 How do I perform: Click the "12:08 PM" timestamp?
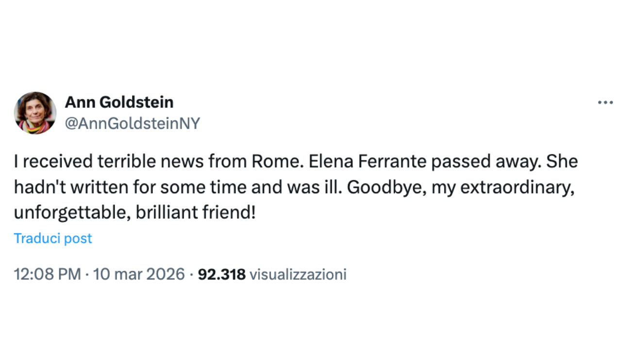[46, 274]
